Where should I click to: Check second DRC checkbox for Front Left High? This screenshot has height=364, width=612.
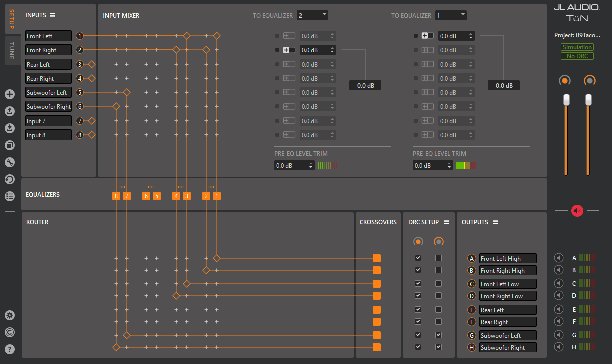click(x=438, y=258)
